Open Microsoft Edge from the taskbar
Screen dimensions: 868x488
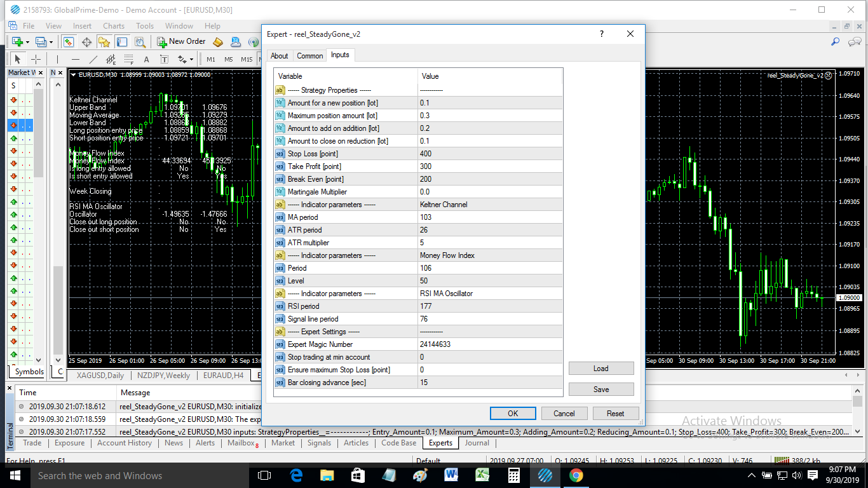point(296,475)
